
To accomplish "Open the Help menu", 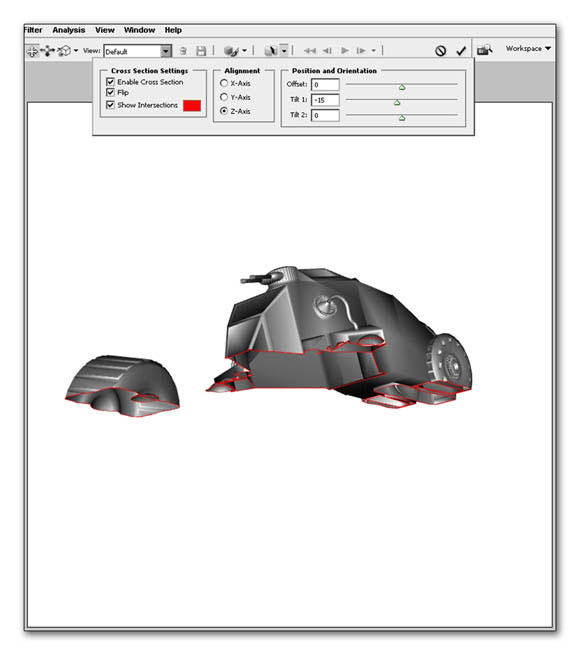I will (x=173, y=30).
